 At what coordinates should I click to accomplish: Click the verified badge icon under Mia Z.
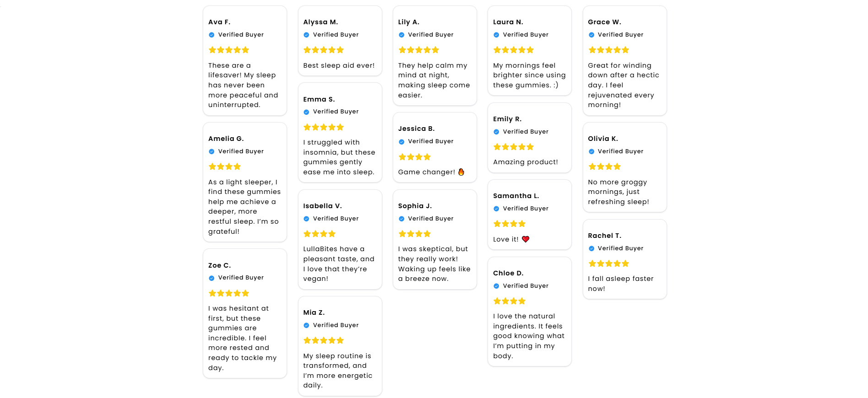pos(306,325)
